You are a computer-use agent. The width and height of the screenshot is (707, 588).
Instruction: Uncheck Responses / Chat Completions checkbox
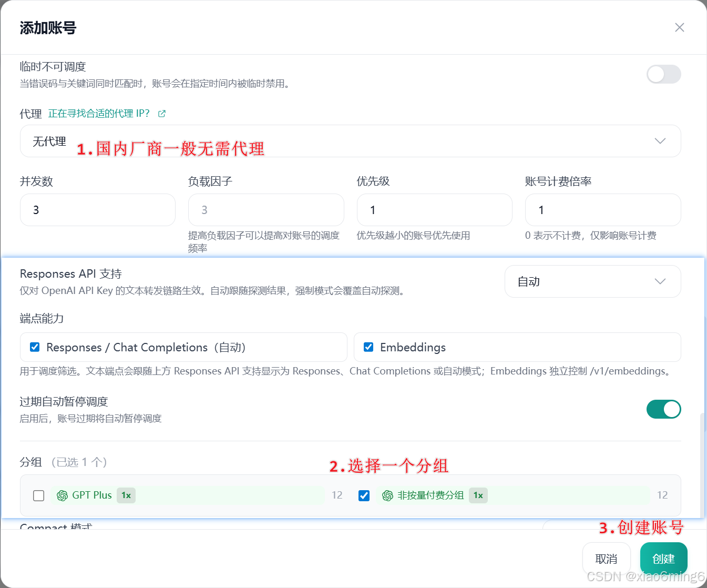coord(35,347)
